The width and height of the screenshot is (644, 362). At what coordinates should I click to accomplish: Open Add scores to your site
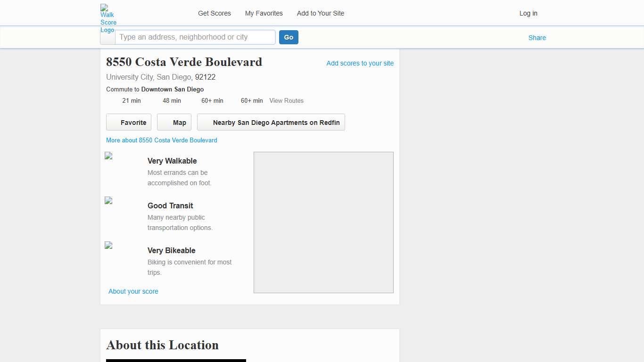coord(360,63)
